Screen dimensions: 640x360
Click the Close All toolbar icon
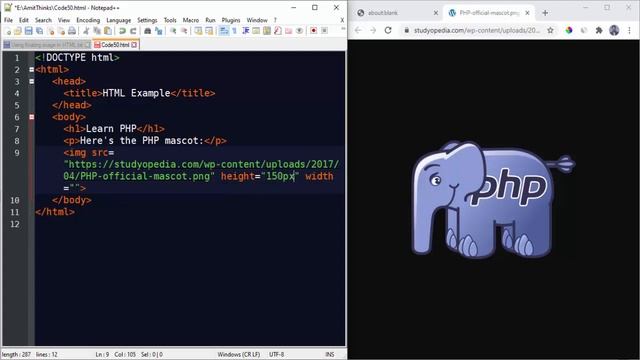[61, 31]
